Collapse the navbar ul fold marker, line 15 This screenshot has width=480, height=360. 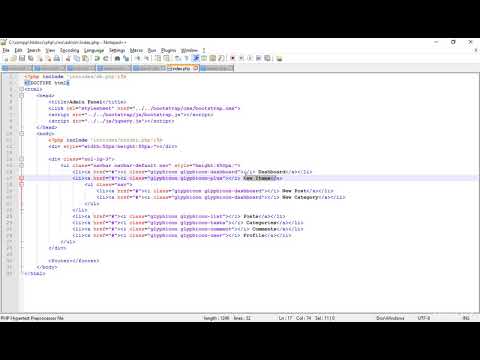click(x=21, y=165)
